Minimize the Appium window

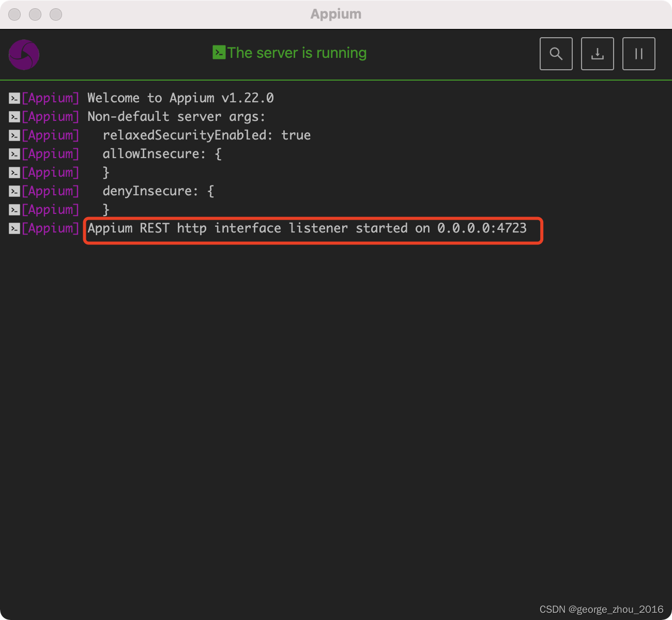tap(35, 14)
